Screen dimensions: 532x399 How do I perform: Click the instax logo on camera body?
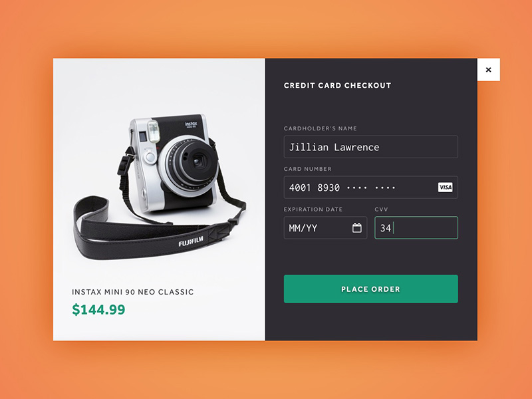coord(191,124)
